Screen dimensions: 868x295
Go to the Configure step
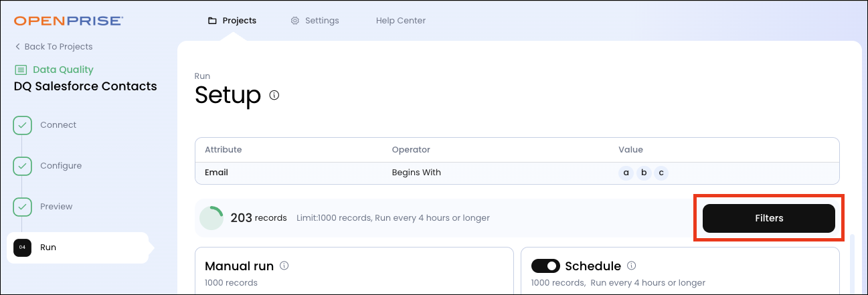[61, 166]
